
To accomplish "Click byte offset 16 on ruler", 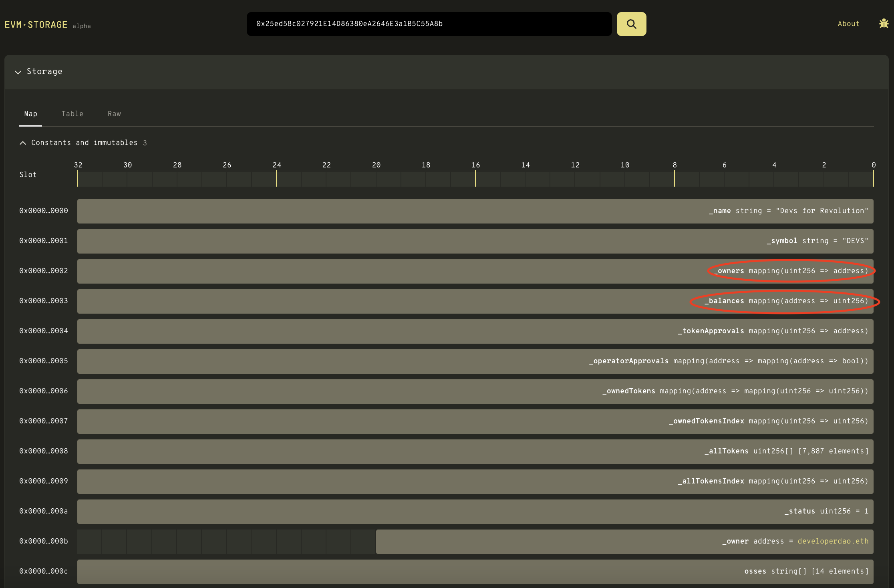I will click(x=475, y=165).
